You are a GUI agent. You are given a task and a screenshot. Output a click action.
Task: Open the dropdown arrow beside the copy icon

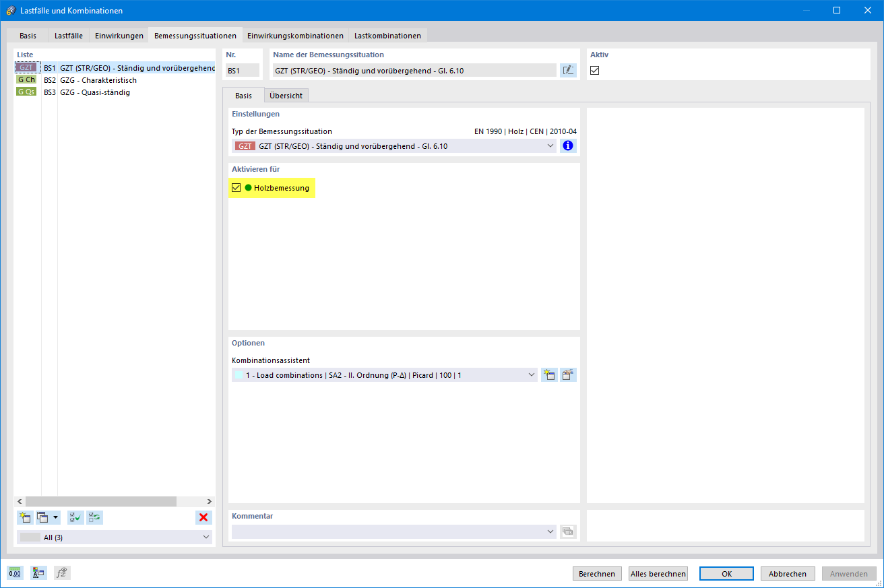click(55, 517)
